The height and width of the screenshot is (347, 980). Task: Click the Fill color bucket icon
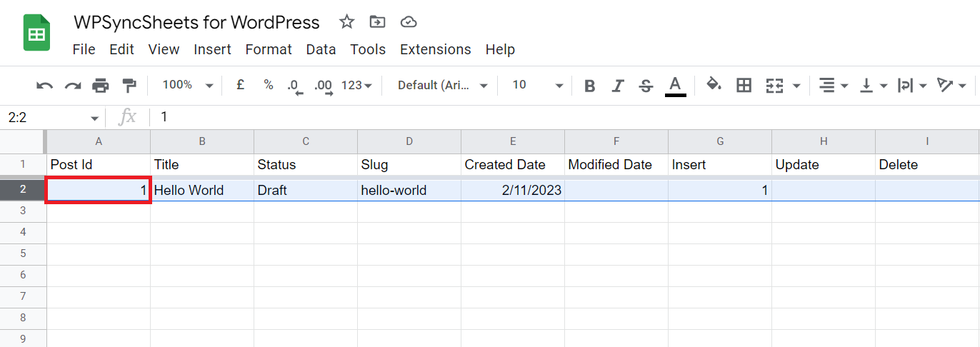click(x=714, y=85)
